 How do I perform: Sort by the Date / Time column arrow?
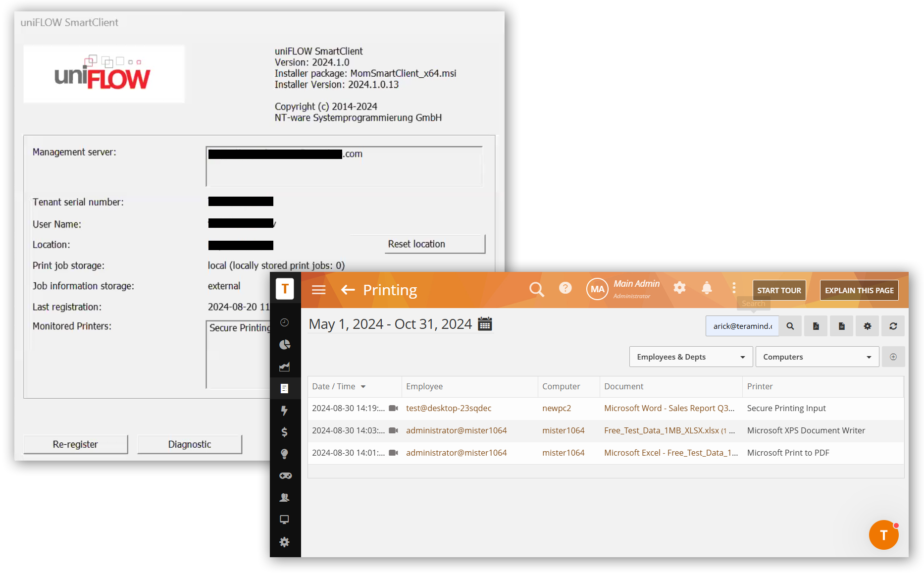(x=363, y=386)
